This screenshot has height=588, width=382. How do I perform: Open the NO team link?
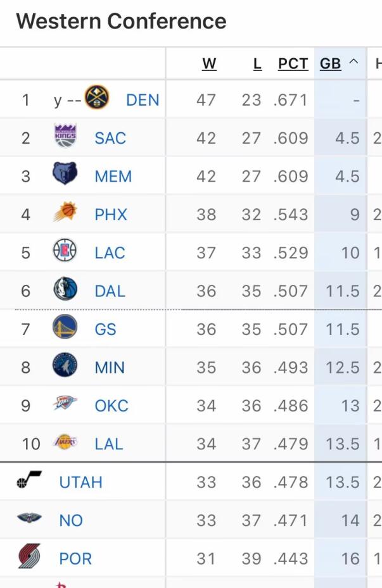click(x=71, y=520)
